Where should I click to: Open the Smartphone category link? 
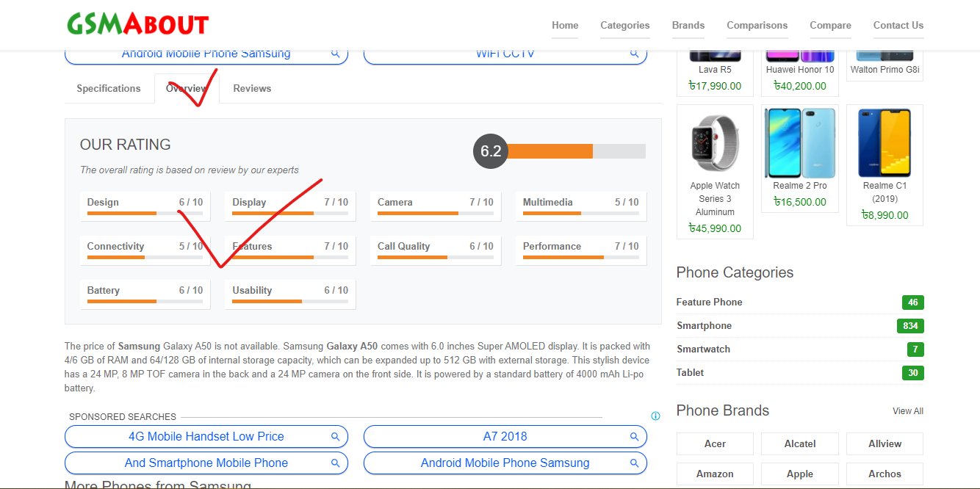coord(704,326)
